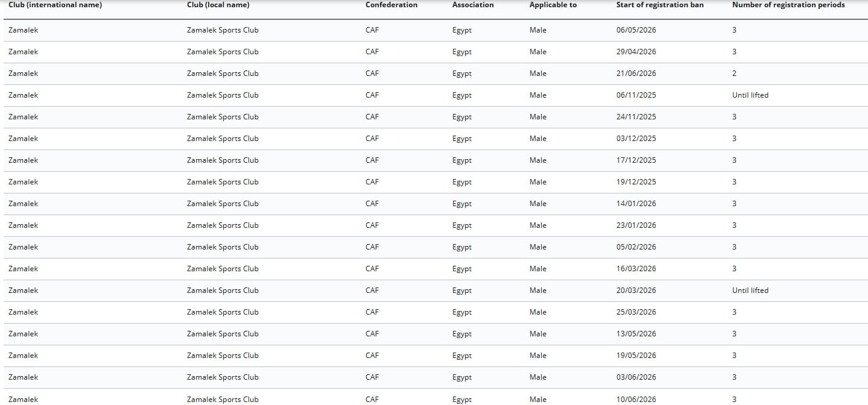Click "CAF" in the 16/03/2026 row
Viewport: 868px width, 405px height.
click(x=372, y=269)
